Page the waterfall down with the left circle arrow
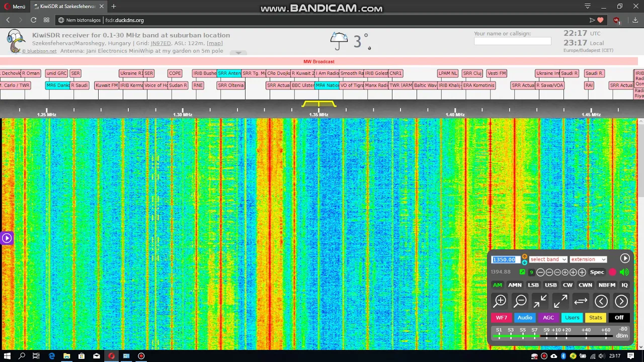This screenshot has height=362, width=644. [601, 301]
